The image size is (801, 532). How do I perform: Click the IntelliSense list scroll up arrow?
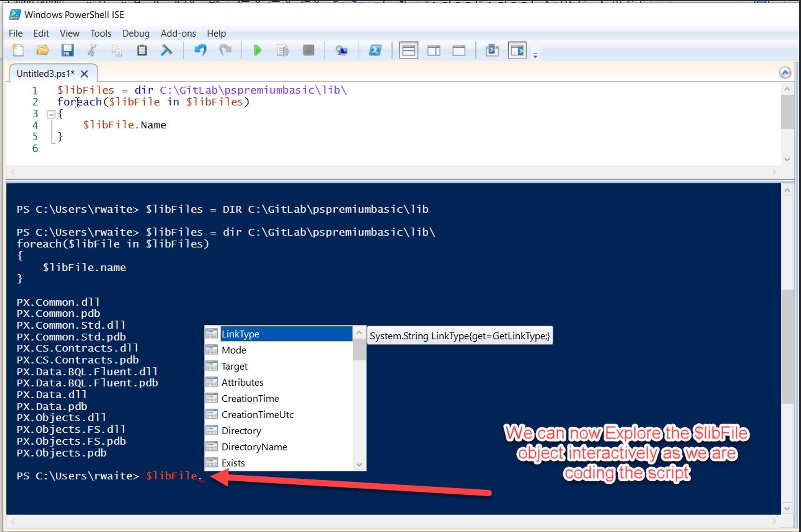(x=359, y=332)
